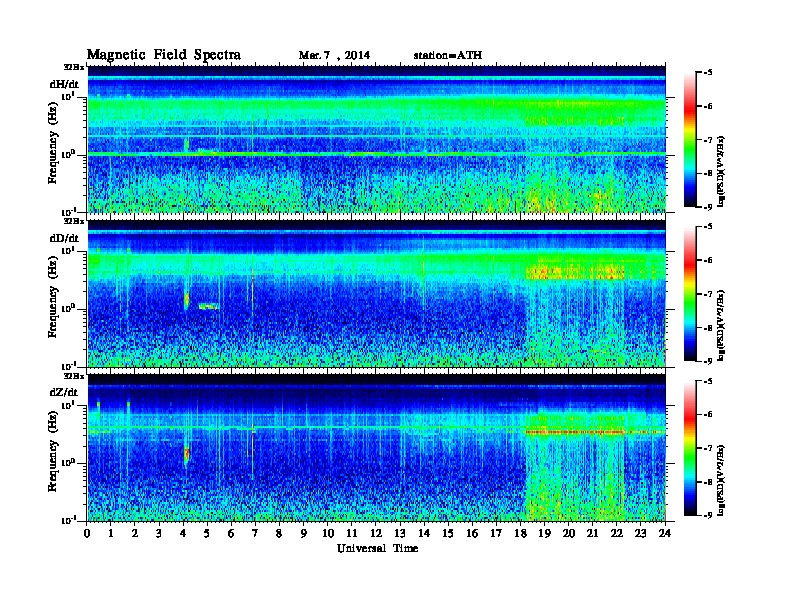Screen dimensions: 792x612
Task: Click hour 2 on the time axis
Action: click(135, 534)
